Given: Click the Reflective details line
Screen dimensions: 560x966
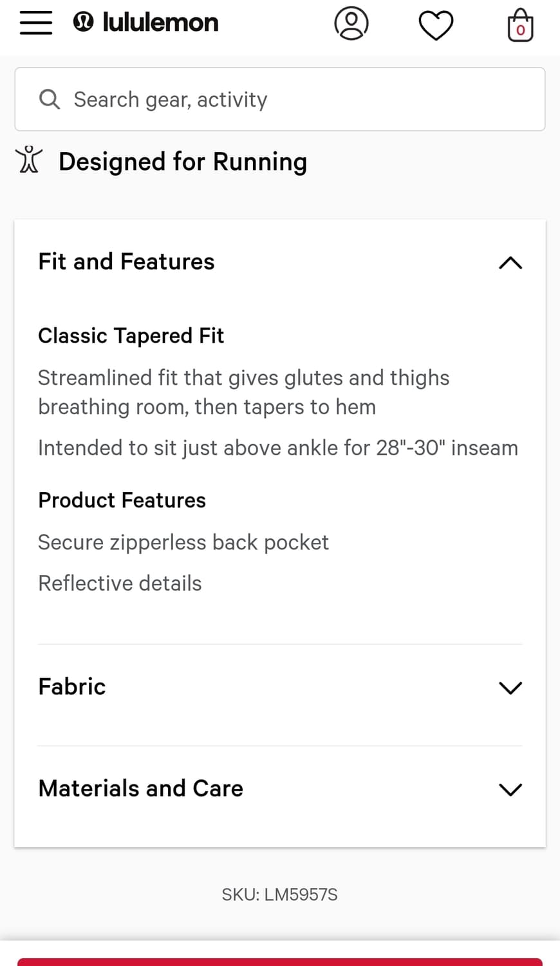Looking at the screenshot, I should 120,583.
